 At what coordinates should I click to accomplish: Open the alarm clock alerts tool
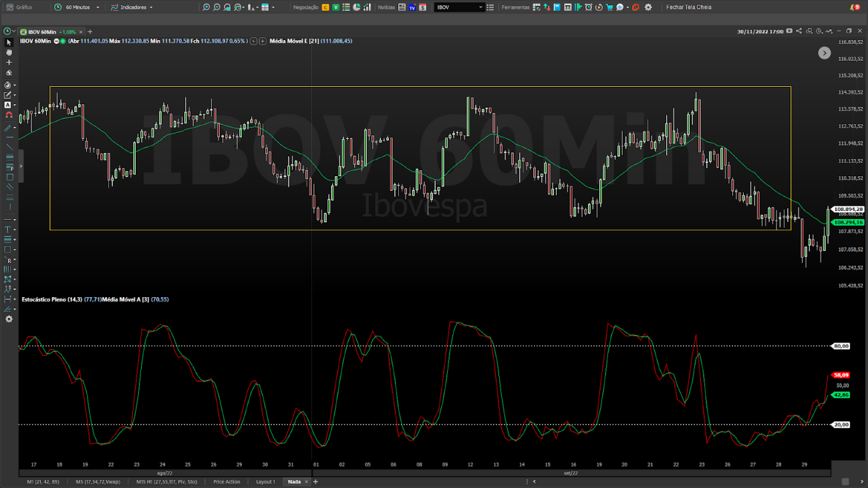588,7
